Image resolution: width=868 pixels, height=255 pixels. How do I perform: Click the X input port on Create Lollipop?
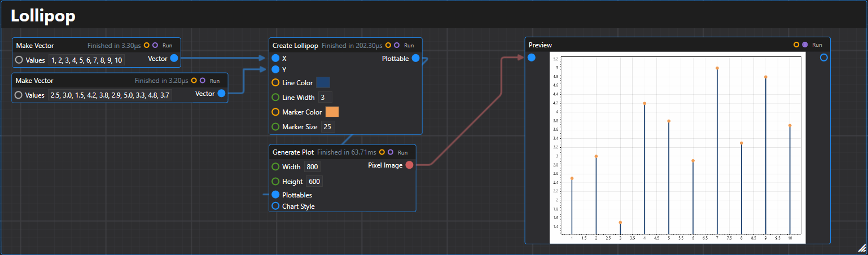(275, 58)
